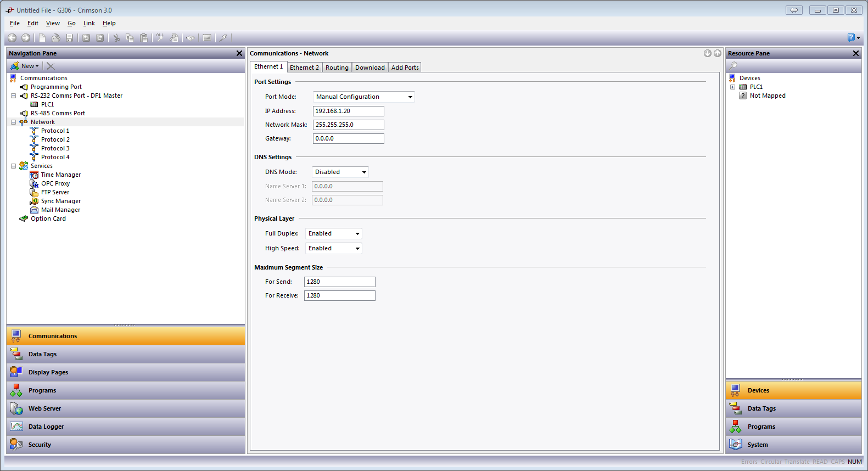Screen dimensions: 868x471
Task: Collapse the Services tree node
Action: pyautogui.click(x=14, y=166)
